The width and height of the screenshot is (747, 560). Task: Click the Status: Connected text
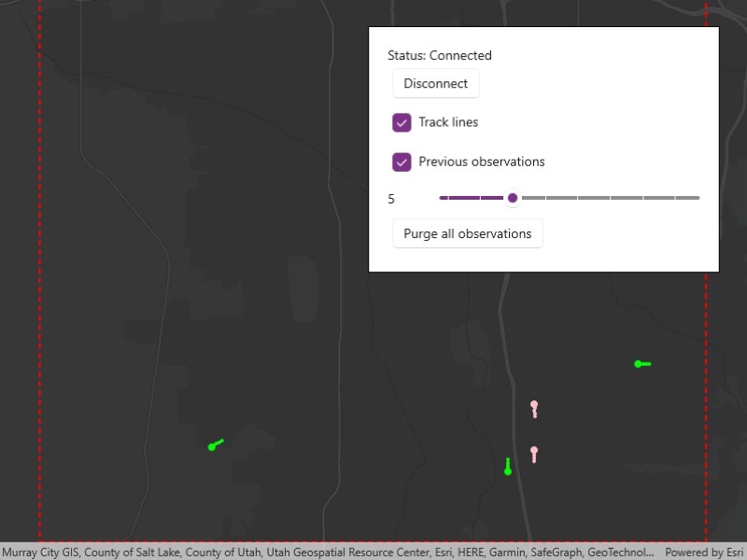pos(439,55)
